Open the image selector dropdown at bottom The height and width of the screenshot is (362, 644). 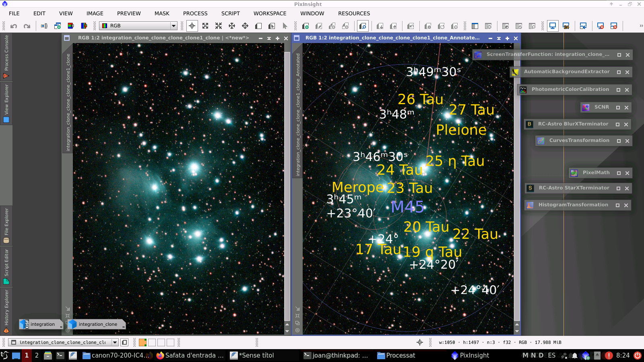pos(115,342)
